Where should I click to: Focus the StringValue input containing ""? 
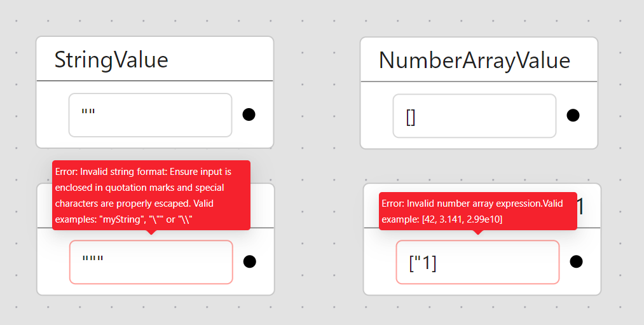pyautogui.click(x=150, y=115)
